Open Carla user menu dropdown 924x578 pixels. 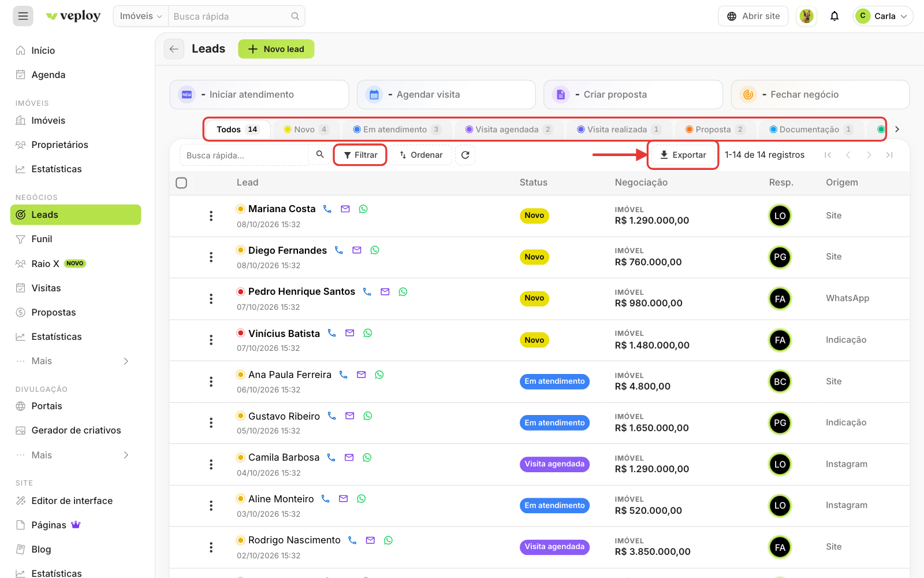click(x=883, y=16)
